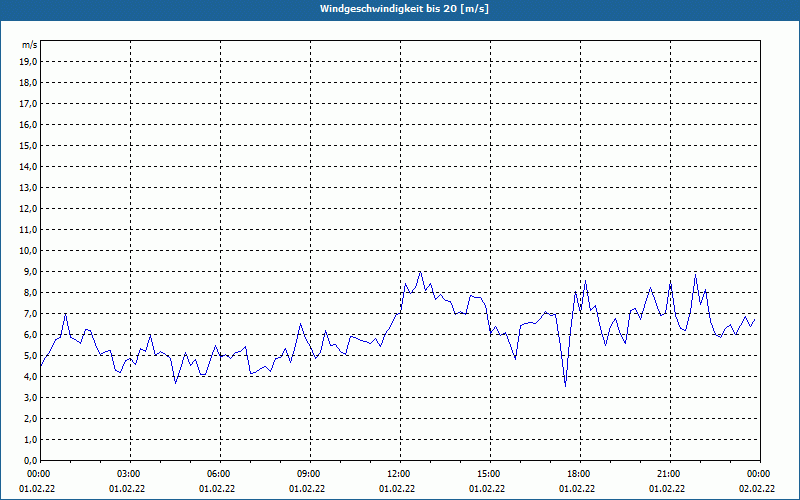Select the '15,0' y-axis label

(29, 145)
